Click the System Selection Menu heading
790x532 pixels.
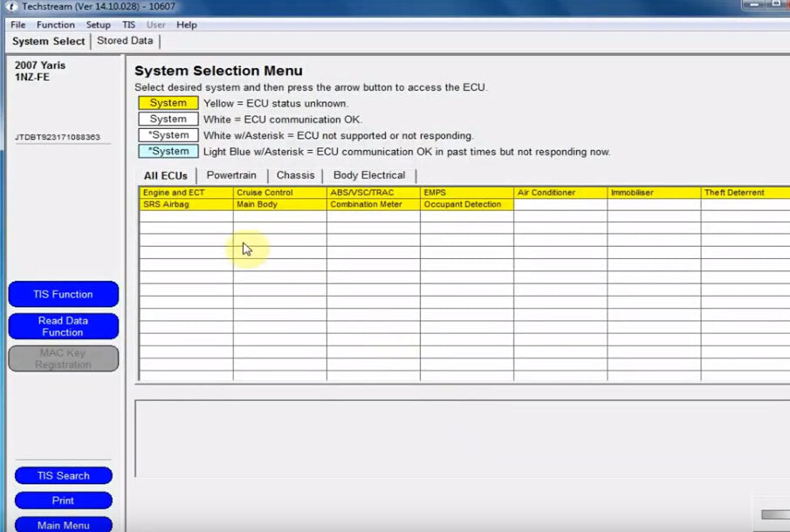point(218,71)
